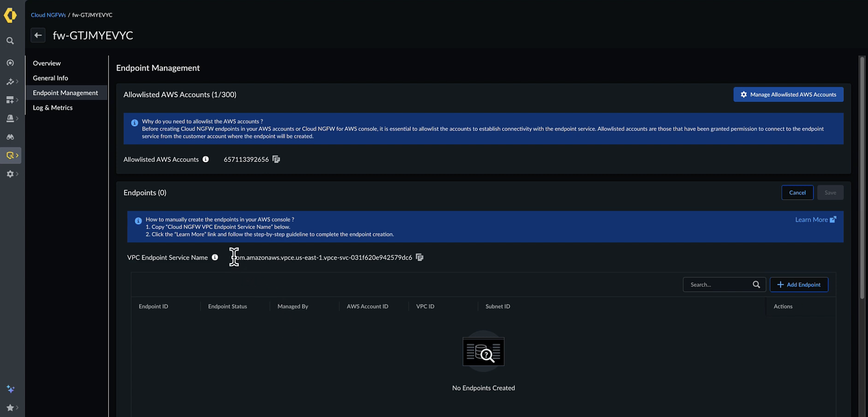Click the vpce-svc service name text

(x=323, y=257)
